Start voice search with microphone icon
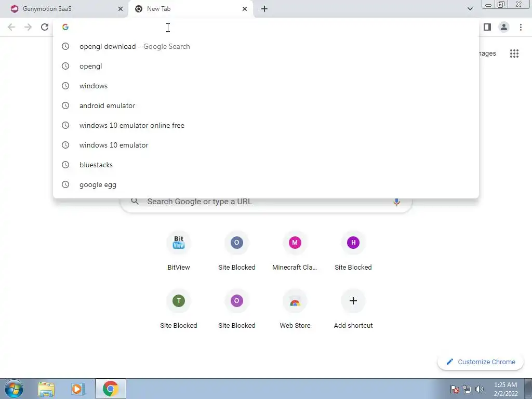The height and width of the screenshot is (399, 532). coord(396,202)
